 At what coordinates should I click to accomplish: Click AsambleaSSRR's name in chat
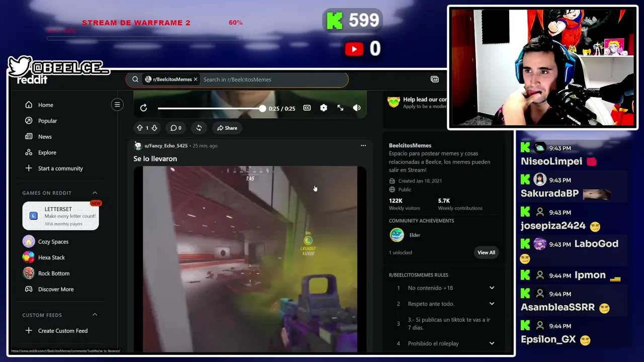[x=557, y=307]
